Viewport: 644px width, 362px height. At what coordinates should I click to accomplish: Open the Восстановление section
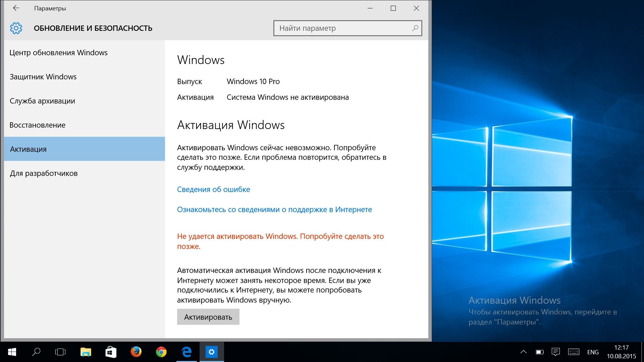coord(38,125)
